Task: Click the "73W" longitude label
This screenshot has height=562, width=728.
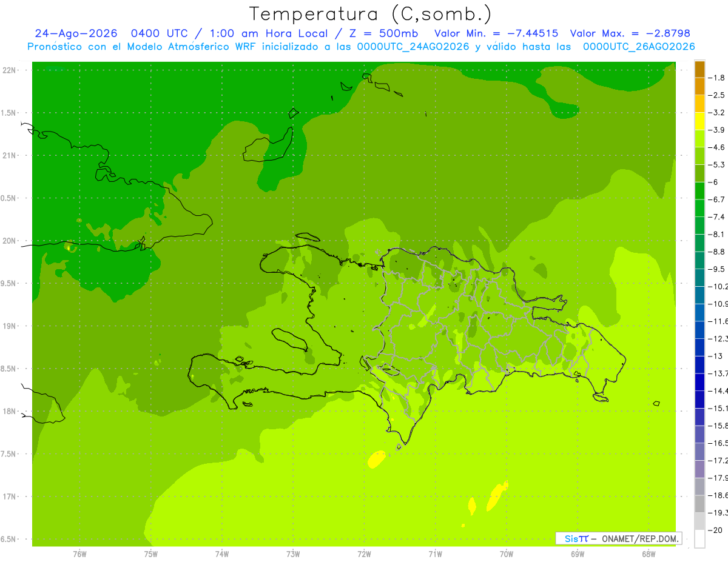Action: tap(293, 554)
